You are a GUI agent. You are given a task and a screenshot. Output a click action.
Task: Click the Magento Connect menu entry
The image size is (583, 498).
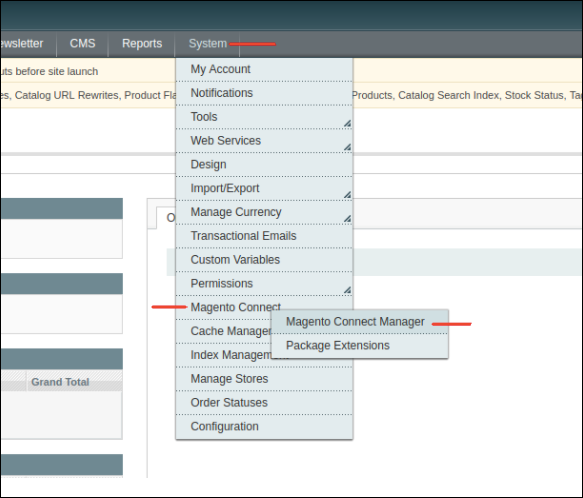tap(235, 307)
